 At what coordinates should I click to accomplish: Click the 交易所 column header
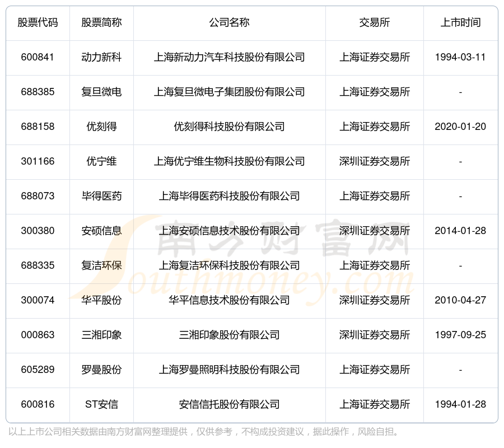point(375,22)
